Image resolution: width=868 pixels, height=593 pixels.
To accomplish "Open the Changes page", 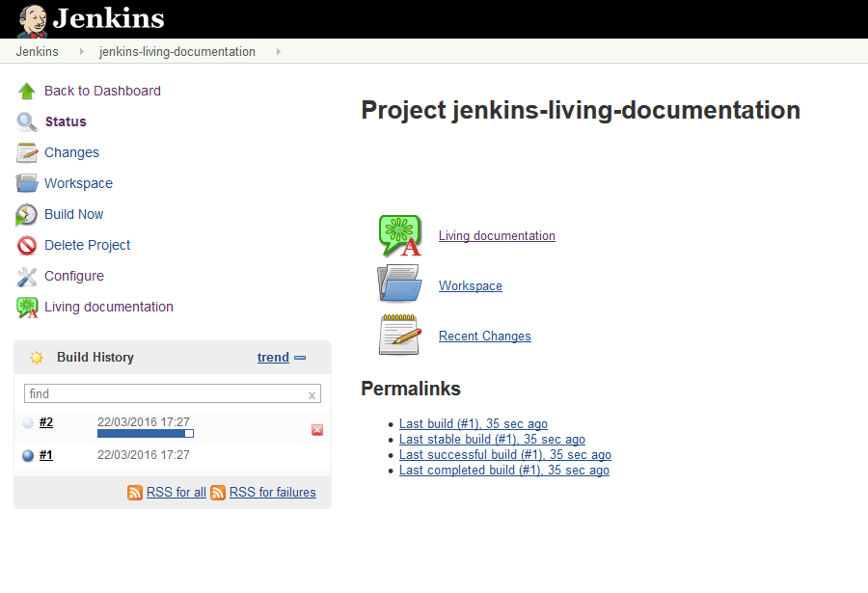I will click(71, 152).
